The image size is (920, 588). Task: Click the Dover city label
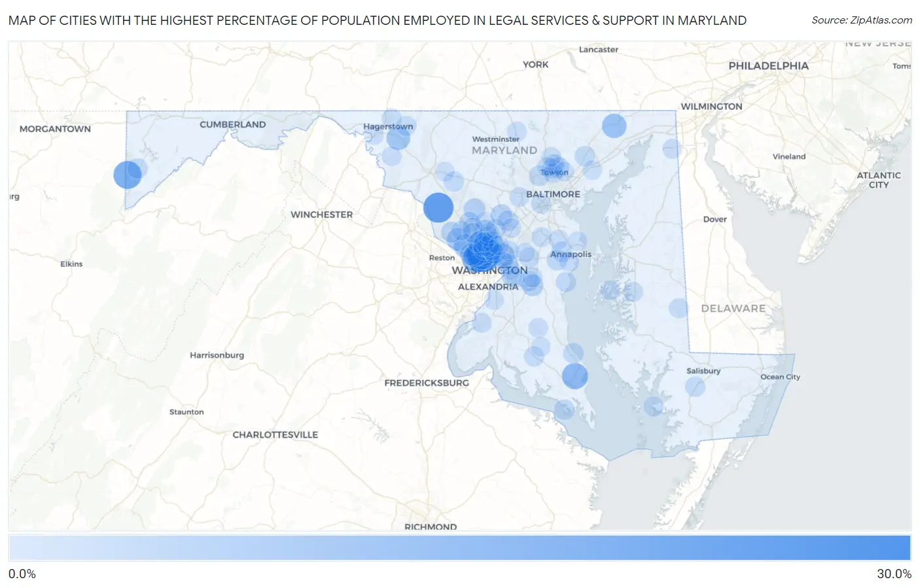tap(715, 219)
